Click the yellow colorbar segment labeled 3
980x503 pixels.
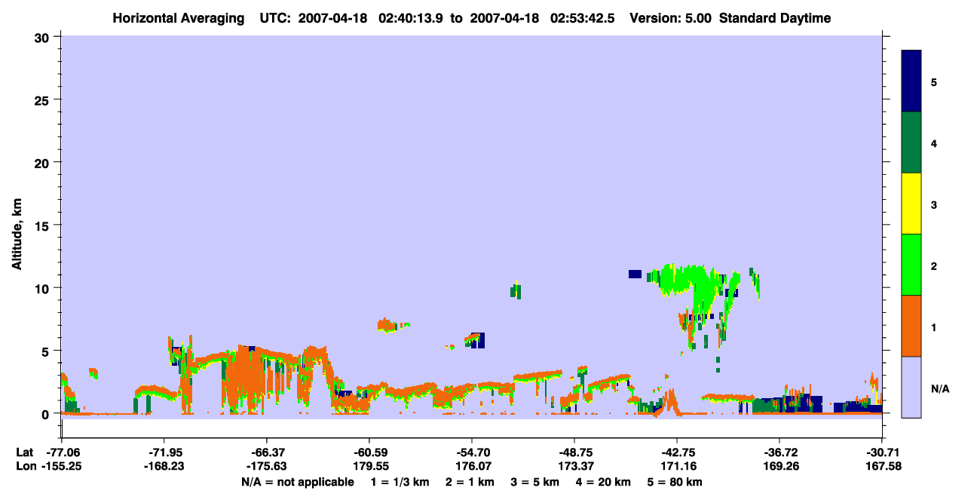point(911,204)
